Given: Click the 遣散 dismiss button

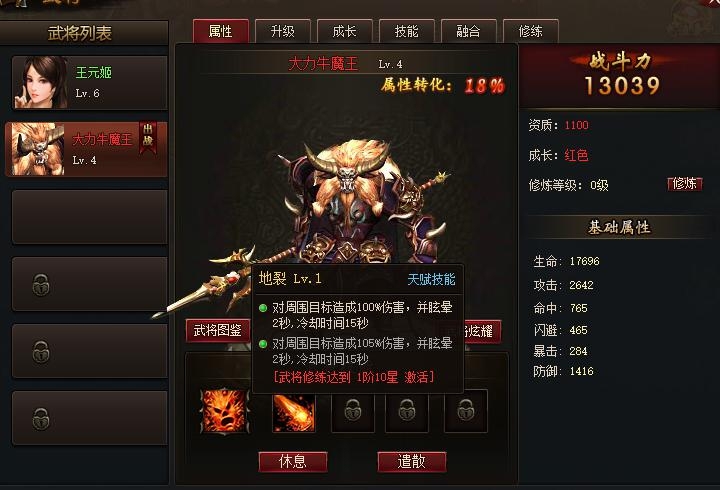Looking at the screenshot, I should point(412,462).
